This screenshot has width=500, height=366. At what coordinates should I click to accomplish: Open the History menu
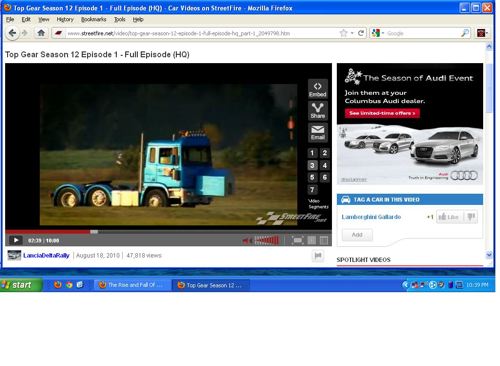point(65,20)
